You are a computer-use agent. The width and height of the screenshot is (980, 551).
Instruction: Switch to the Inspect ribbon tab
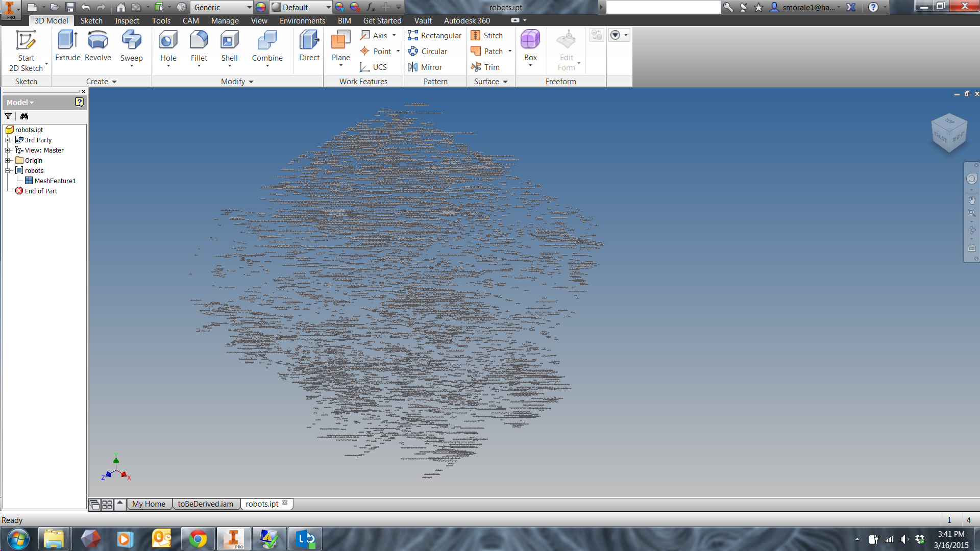127,20
